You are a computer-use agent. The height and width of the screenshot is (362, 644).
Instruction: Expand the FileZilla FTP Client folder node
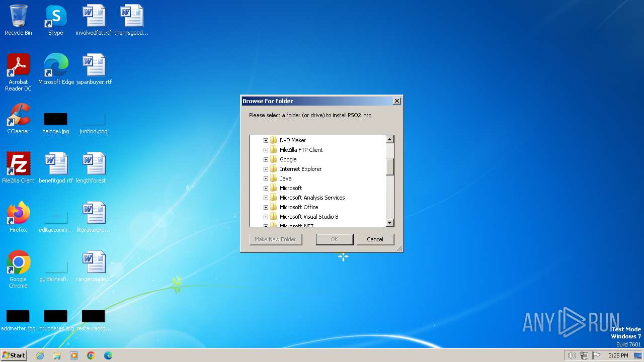click(266, 150)
